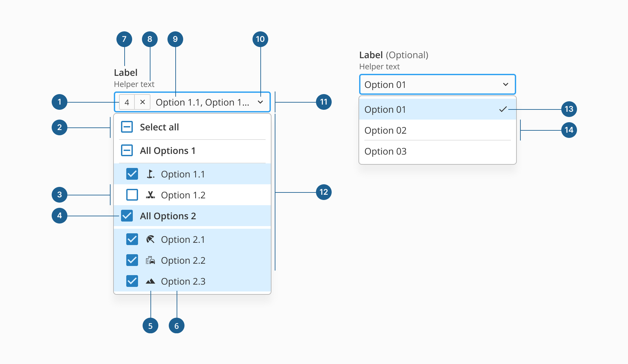Screen dimensions: 628x364
Task: Select Option 03 from the list
Action: click(438, 151)
